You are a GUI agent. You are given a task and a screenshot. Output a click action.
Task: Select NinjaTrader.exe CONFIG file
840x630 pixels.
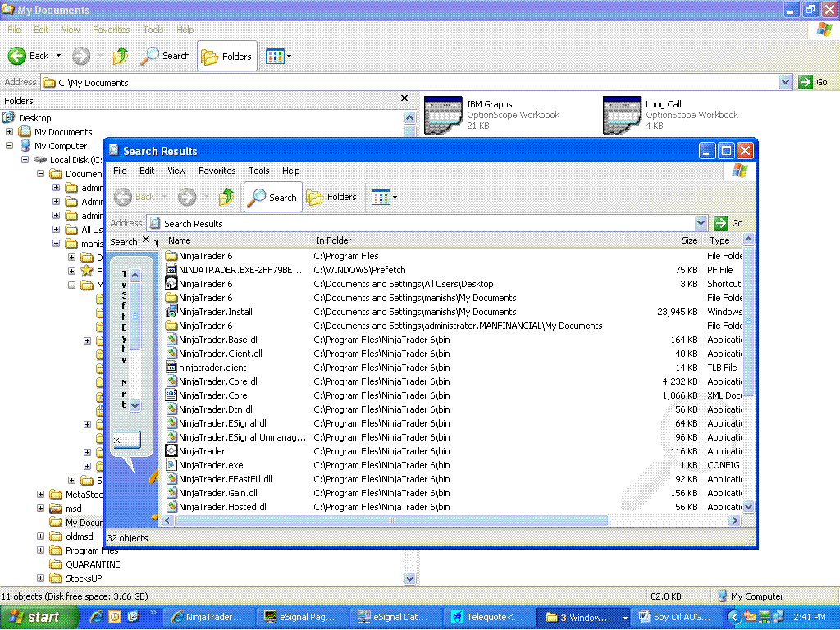click(204, 465)
